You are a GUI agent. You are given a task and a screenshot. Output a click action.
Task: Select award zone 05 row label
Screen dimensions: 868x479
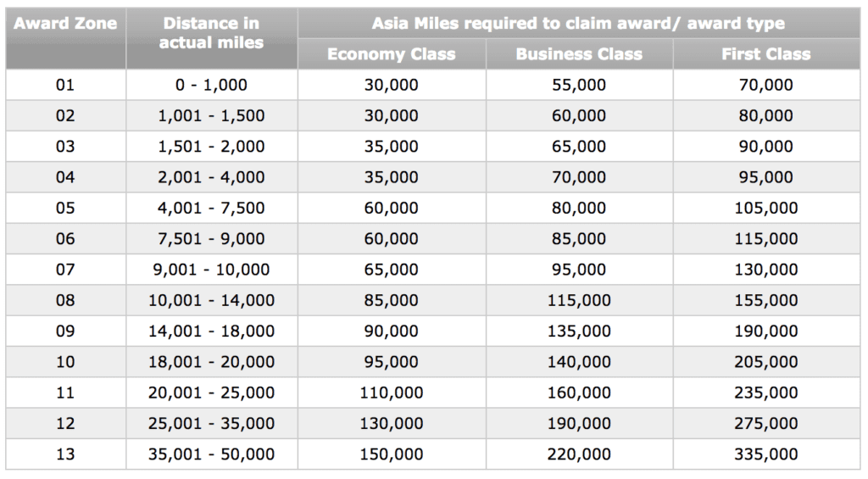(65, 208)
